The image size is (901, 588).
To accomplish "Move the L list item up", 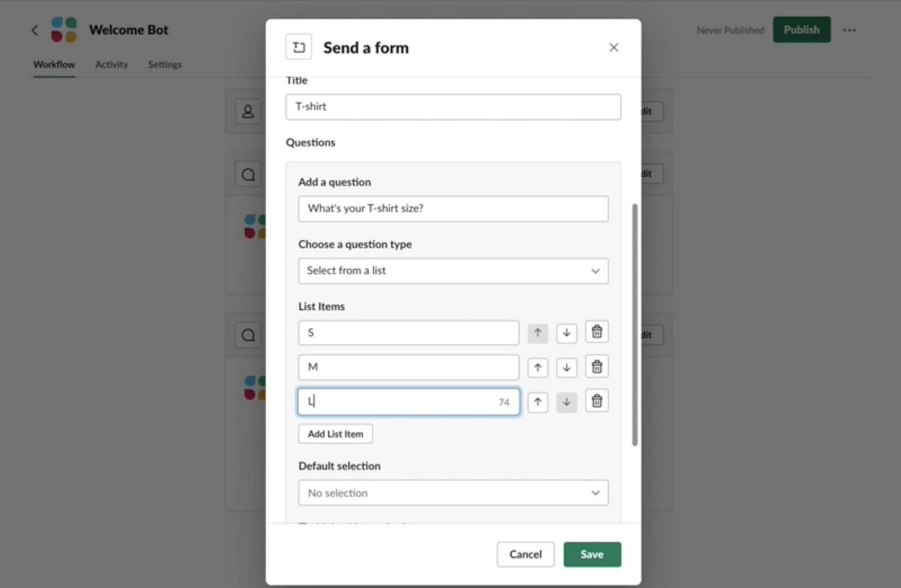I will click(x=538, y=402).
